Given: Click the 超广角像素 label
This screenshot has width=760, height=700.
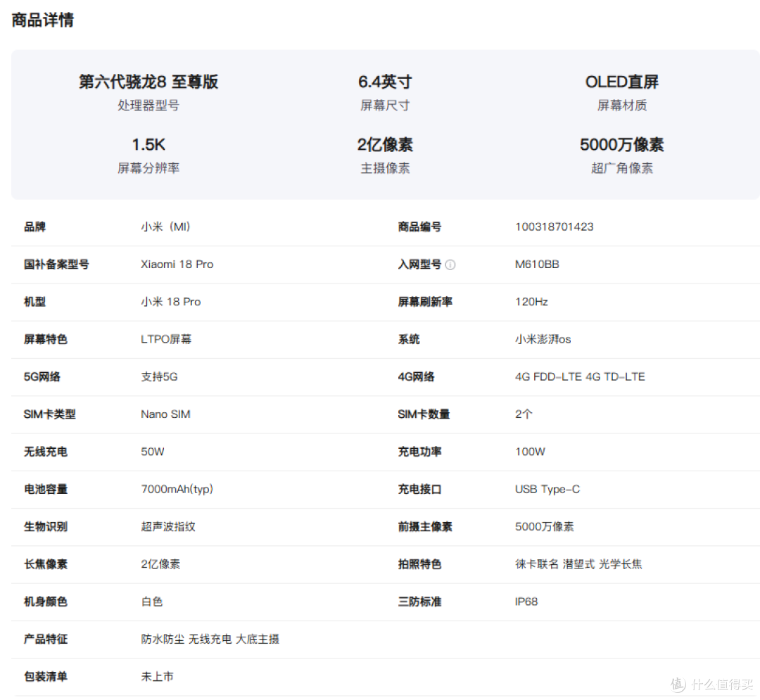Looking at the screenshot, I should tap(622, 168).
